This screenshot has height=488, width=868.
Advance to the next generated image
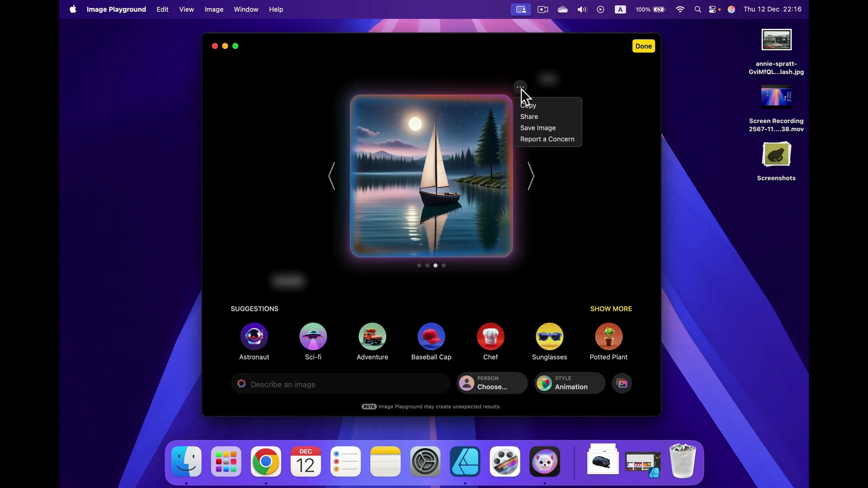(x=531, y=176)
